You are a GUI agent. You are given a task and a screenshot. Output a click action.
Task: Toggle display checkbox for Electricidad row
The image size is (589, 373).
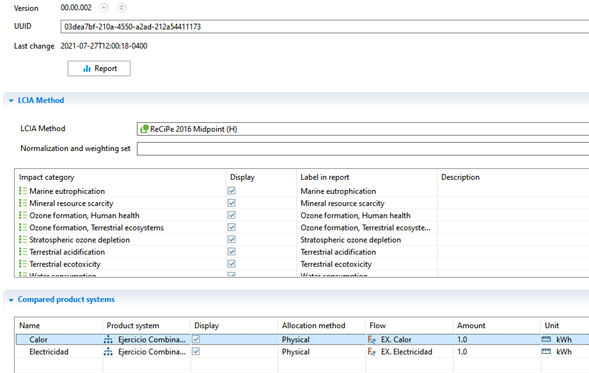click(x=196, y=351)
